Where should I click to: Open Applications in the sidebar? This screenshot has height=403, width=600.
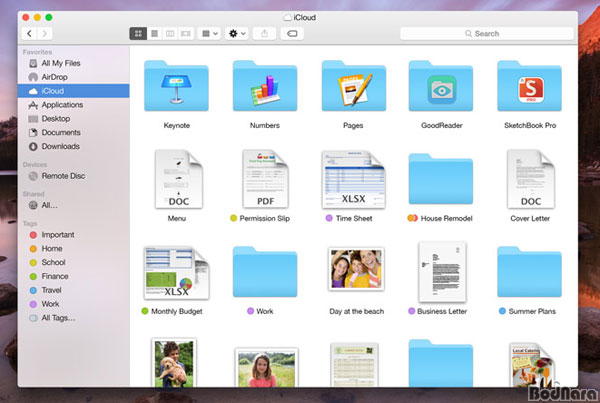(x=73, y=104)
